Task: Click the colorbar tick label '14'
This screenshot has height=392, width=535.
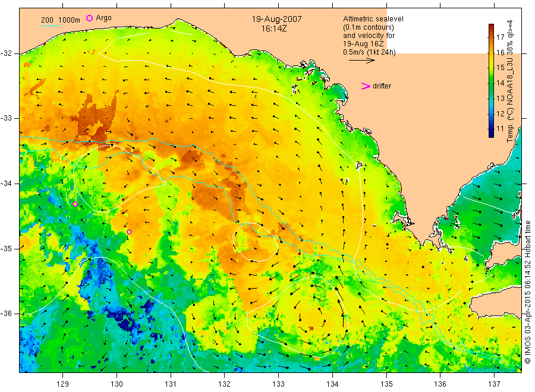Action: [500, 83]
